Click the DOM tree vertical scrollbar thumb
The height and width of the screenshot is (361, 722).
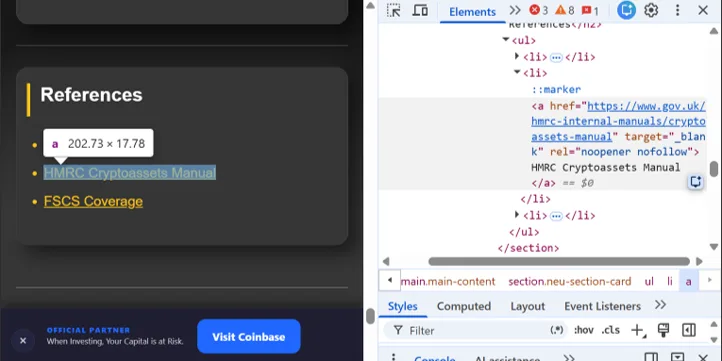pos(714,169)
